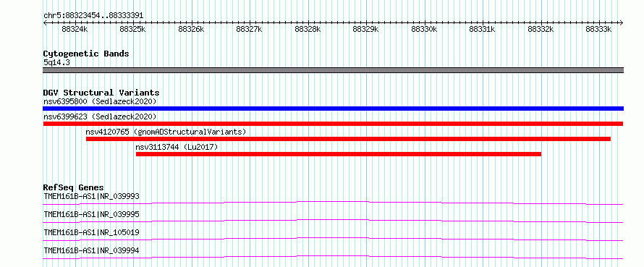The width and height of the screenshot is (644, 267).
Task: Click the gray 5q14.3 cytogenetic band bar
Action: [333, 70]
